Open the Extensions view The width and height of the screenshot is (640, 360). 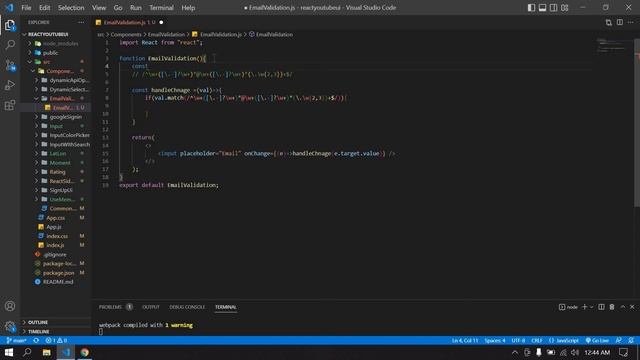(x=10, y=105)
